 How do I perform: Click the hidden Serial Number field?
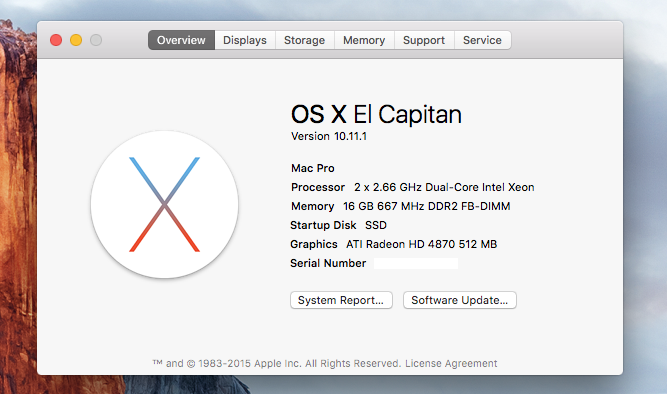[416, 263]
